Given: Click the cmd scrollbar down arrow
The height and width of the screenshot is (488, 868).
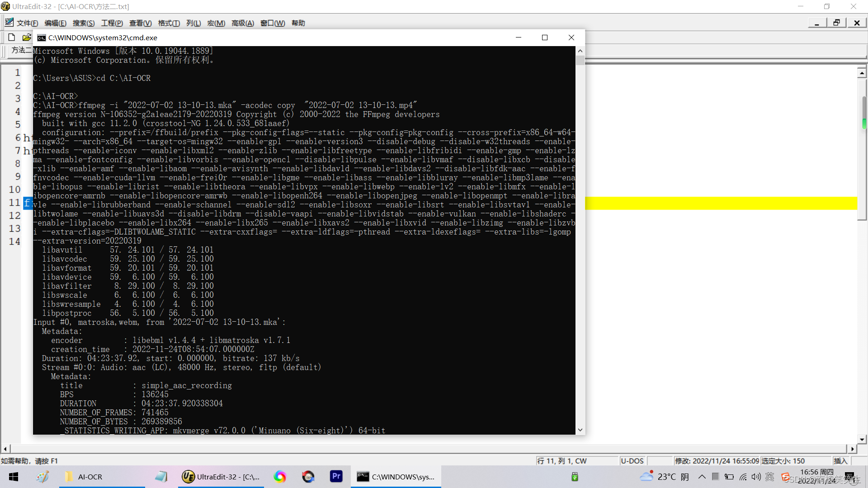Looking at the screenshot, I should click(x=580, y=430).
